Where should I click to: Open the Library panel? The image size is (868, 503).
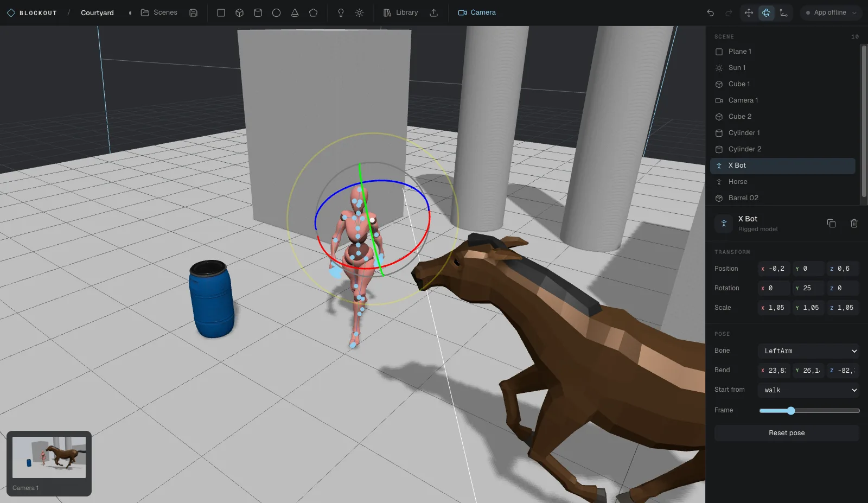400,12
